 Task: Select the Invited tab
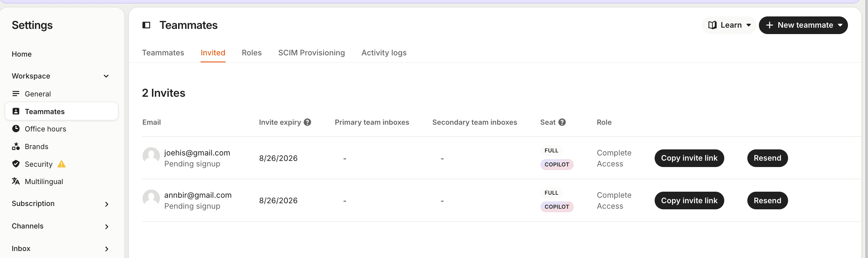click(x=213, y=53)
